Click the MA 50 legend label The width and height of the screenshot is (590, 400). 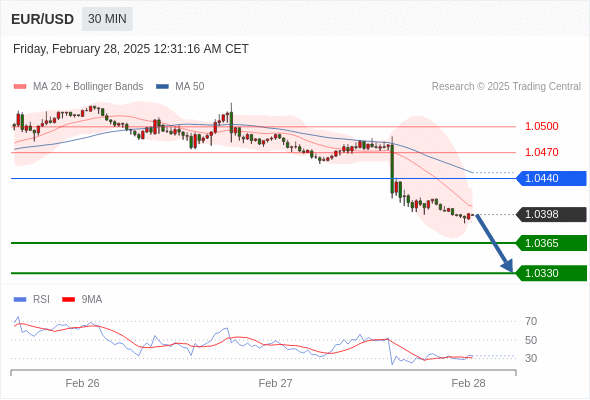(190, 87)
